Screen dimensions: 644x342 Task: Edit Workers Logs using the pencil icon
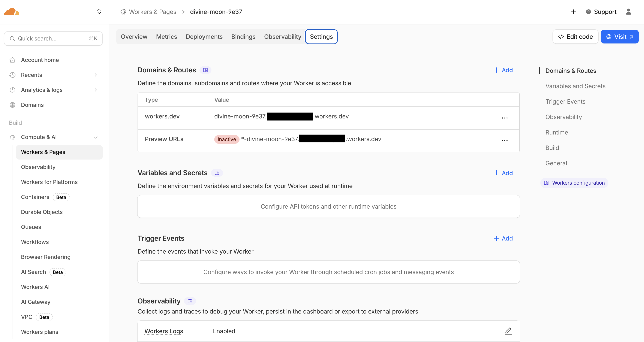(509, 331)
